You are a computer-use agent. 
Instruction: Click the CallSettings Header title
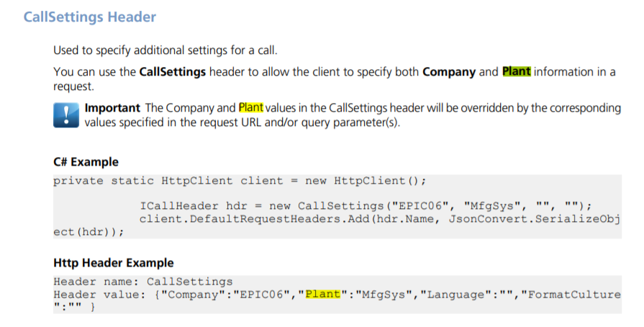pyautogui.click(x=90, y=16)
